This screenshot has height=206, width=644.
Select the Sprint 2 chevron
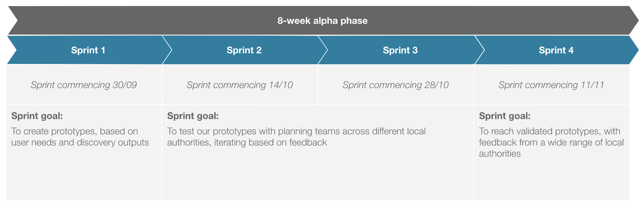point(244,50)
